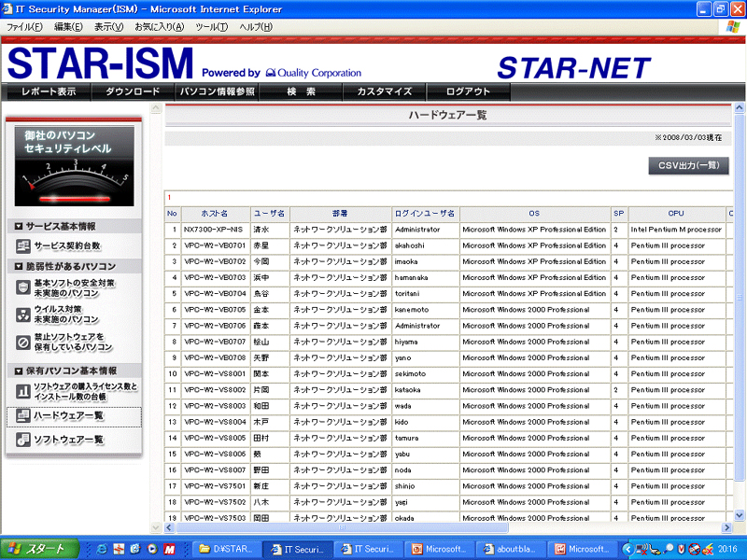Open the 編集(E) menu
The width and height of the screenshot is (747, 560).
coord(68,27)
